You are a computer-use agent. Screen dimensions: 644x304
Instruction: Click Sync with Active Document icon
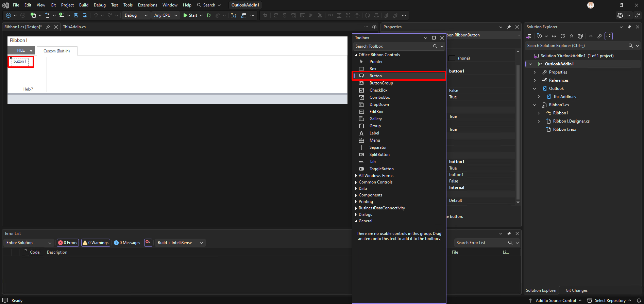click(x=554, y=36)
